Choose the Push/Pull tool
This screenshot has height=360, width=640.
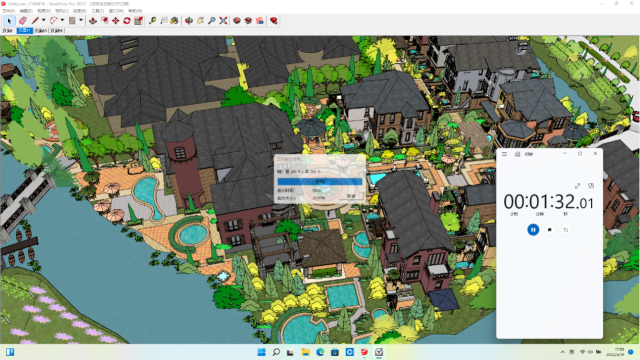[93, 20]
